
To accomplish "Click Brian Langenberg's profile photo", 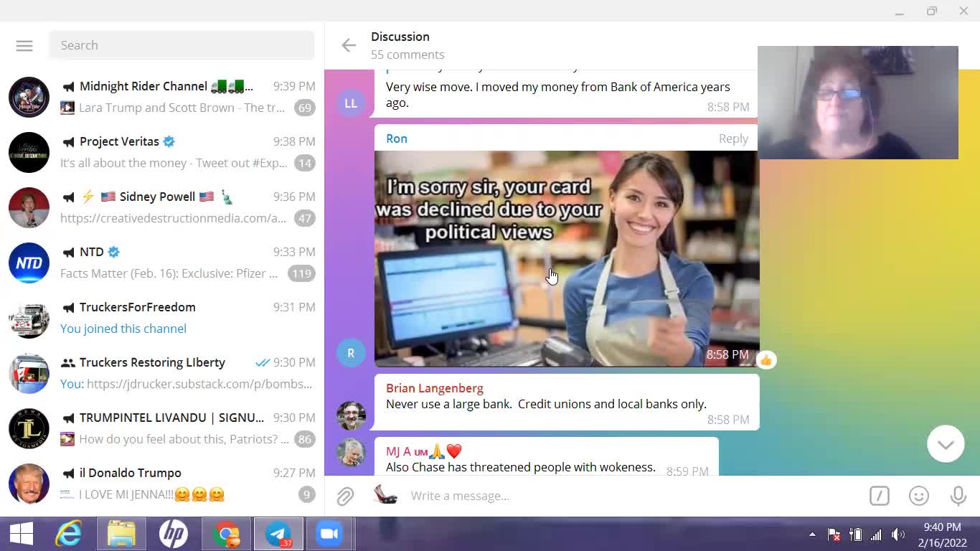I will [x=351, y=415].
